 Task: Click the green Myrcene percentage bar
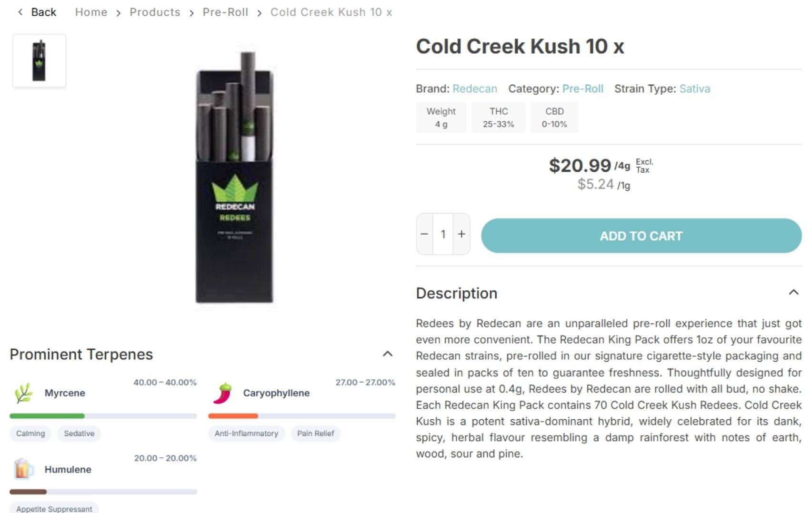pos(47,416)
